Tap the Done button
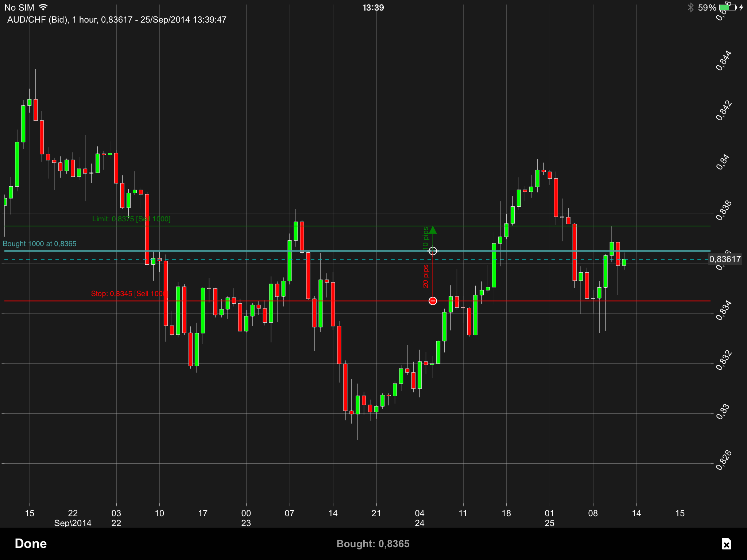Image resolution: width=747 pixels, height=560 pixels. point(31,544)
